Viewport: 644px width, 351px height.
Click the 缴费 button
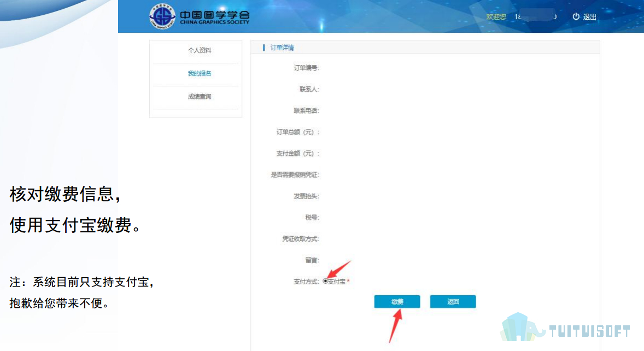[397, 302]
